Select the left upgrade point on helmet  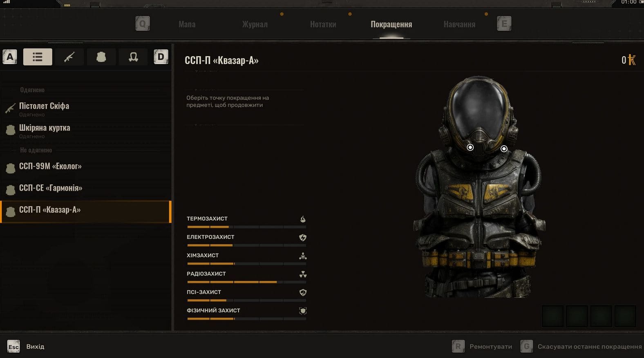(x=470, y=147)
